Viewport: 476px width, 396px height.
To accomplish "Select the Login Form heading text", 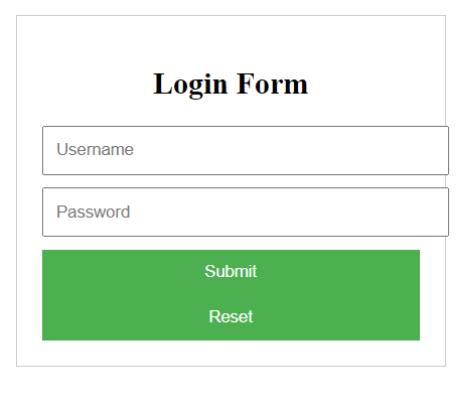I will click(x=231, y=84).
